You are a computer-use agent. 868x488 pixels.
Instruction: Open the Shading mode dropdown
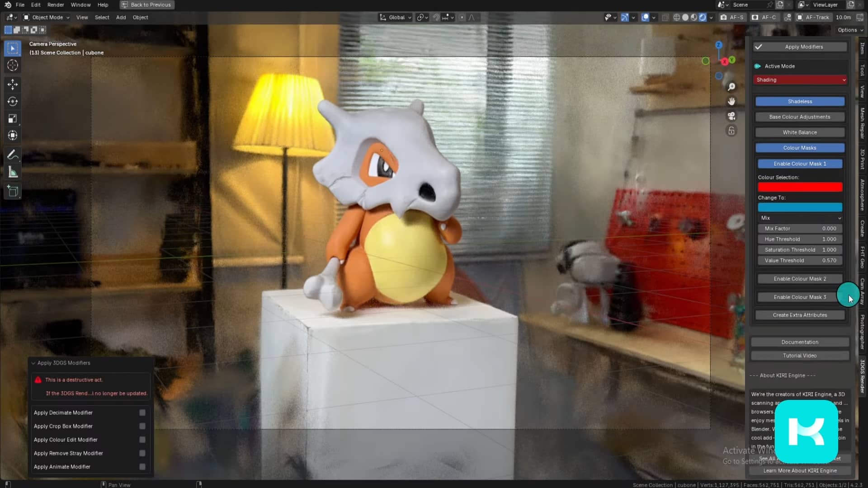pos(799,80)
